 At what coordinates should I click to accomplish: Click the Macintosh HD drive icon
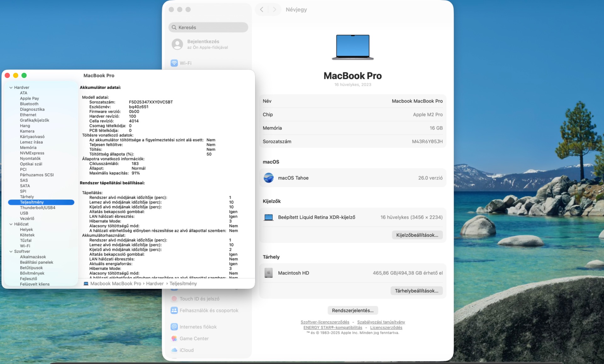pos(269,273)
